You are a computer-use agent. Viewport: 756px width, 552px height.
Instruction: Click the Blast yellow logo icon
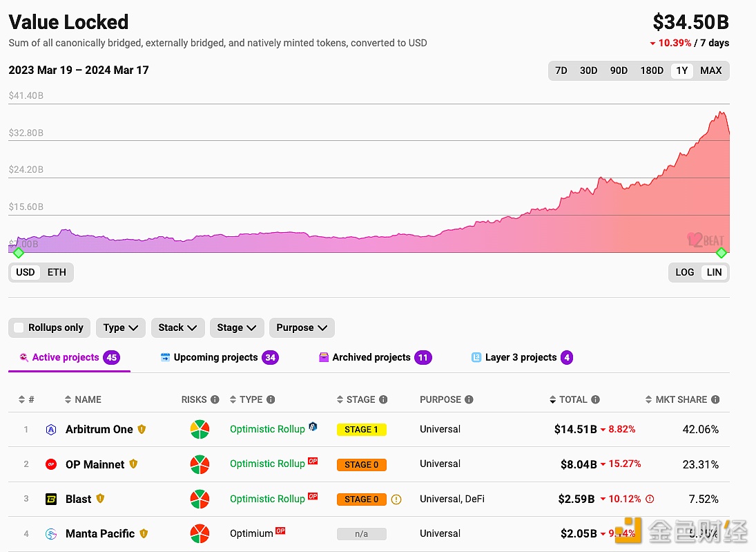click(x=51, y=499)
